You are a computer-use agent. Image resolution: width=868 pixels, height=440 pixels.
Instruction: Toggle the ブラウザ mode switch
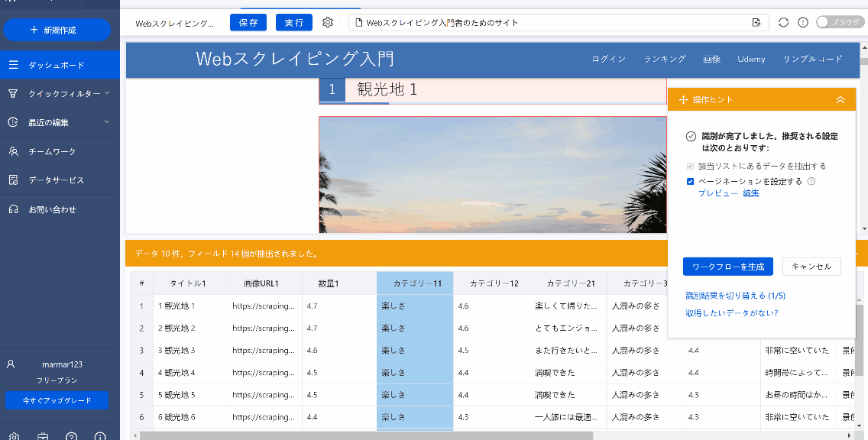click(839, 22)
